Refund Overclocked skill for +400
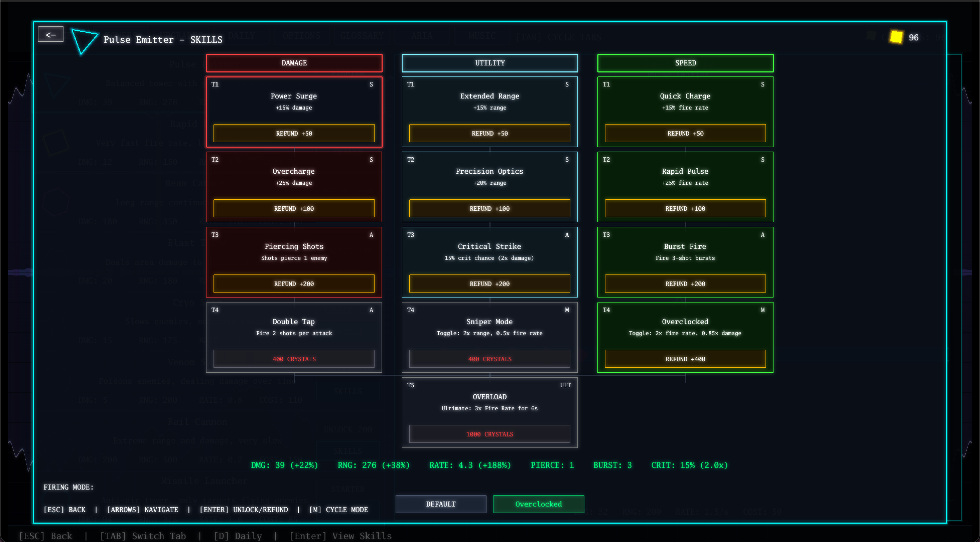 [685, 359]
